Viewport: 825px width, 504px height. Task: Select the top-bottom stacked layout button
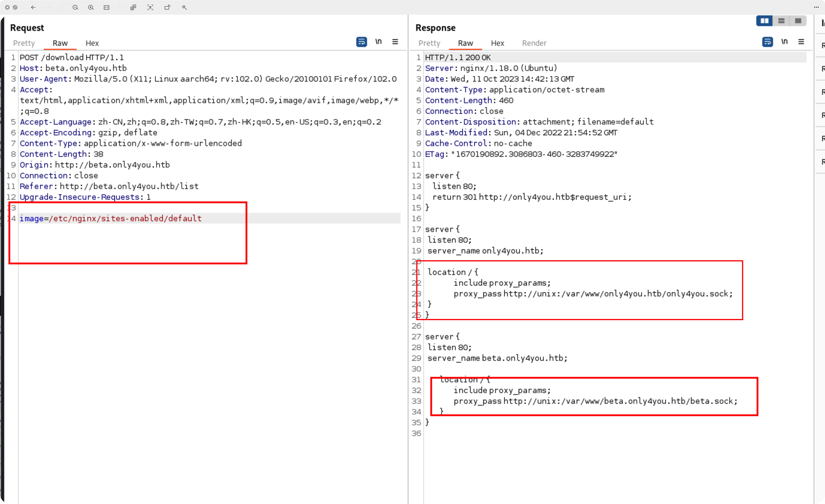click(x=781, y=21)
